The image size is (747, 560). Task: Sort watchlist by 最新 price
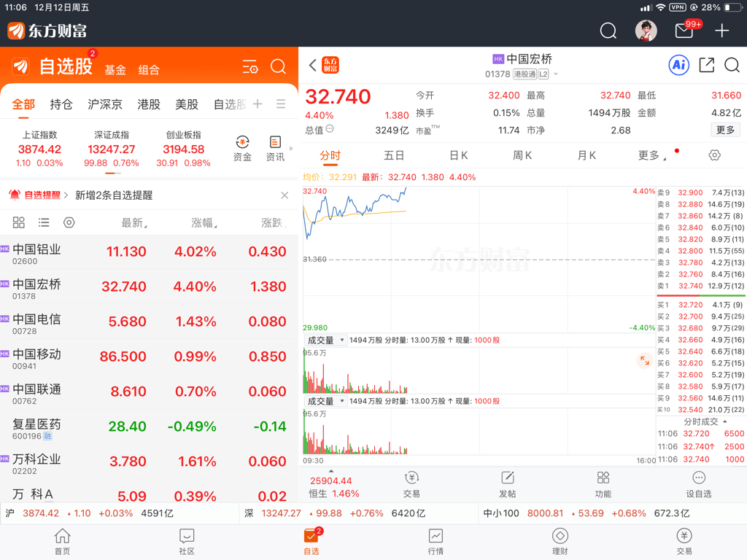click(x=134, y=223)
